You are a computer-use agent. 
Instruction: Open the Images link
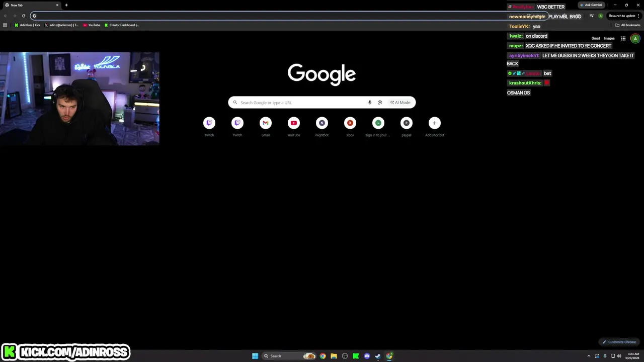point(609,38)
